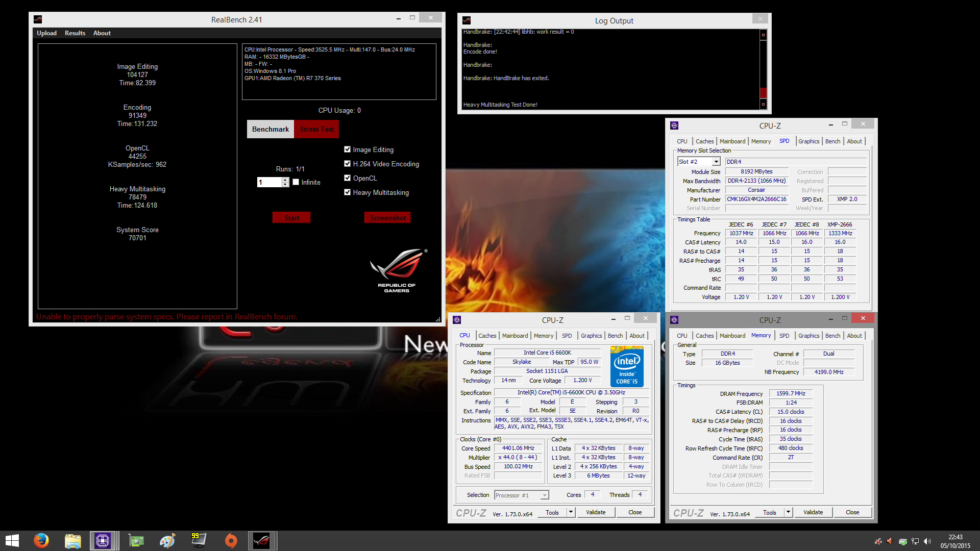Uncheck Heavy Multitasking checkbox
The height and width of the screenshot is (551, 980).
pos(347,192)
